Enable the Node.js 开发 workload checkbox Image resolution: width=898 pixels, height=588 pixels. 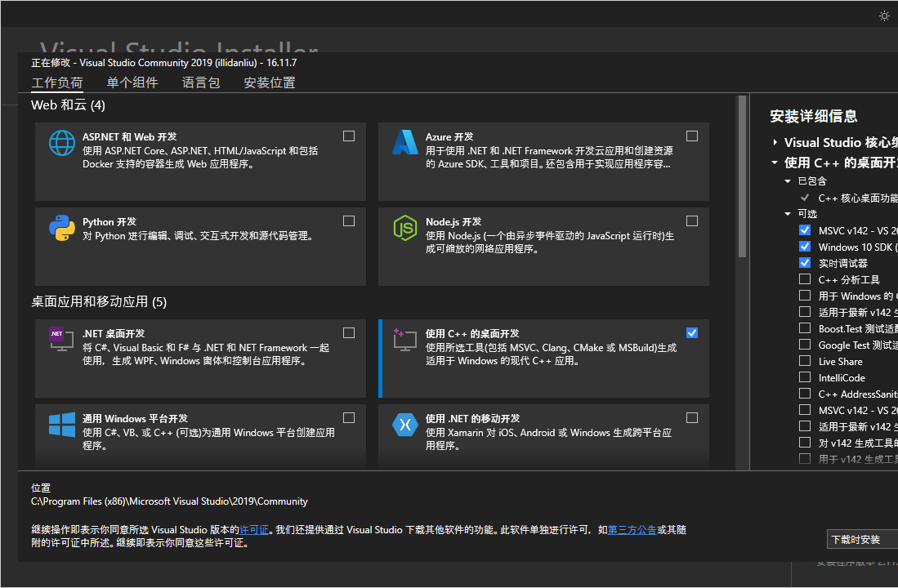tap(692, 221)
